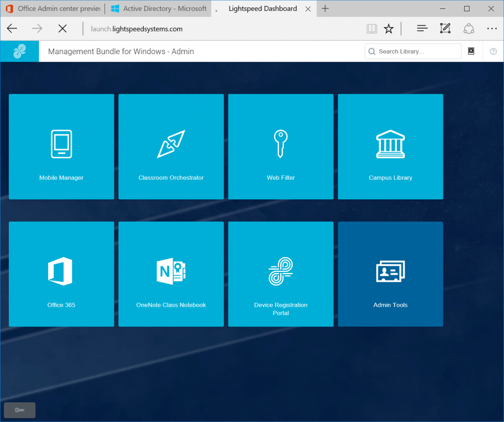The image size is (504, 422).
Task: Click the search magnifier icon
Action: point(372,52)
